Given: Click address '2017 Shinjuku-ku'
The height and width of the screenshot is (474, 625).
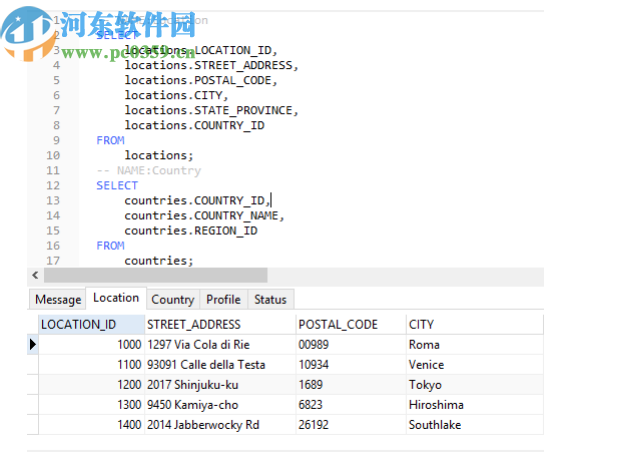Looking at the screenshot, I should click(220, 384).
